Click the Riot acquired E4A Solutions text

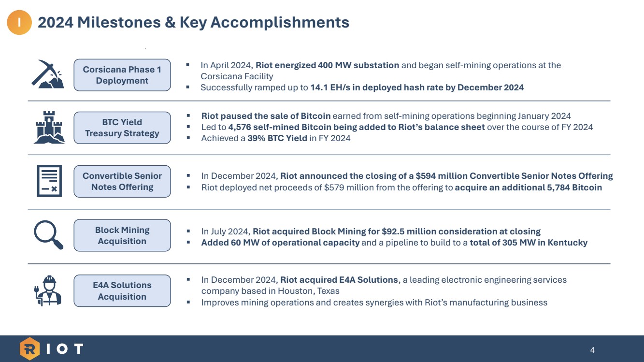tap(339, 279)
